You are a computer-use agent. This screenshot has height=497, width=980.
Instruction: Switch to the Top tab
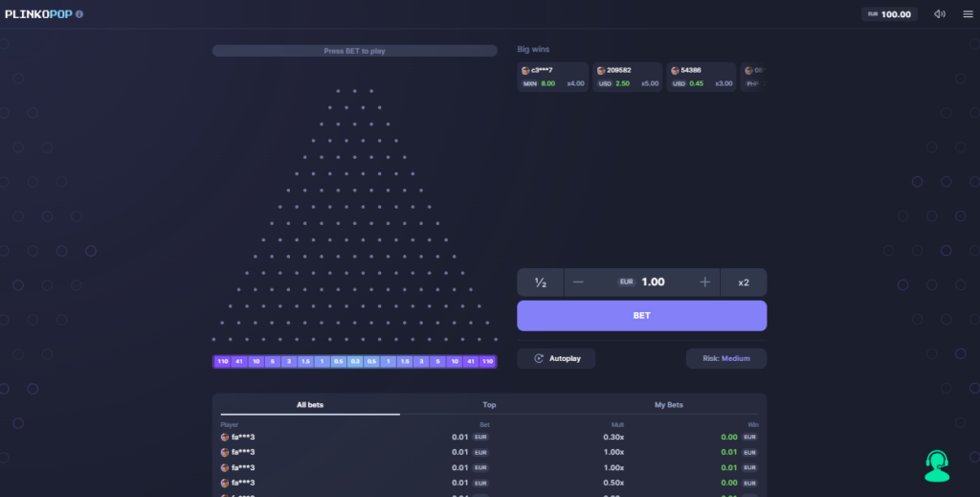pyautogui.click(x=489, y=405)
